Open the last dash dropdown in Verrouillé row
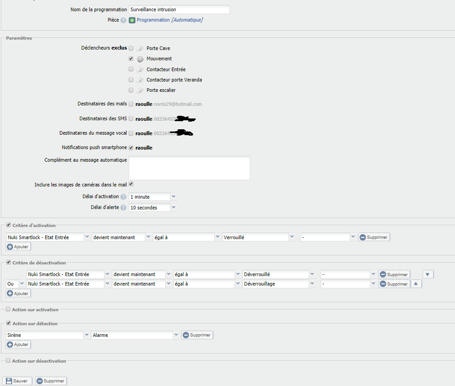Image resolution: width=455 pixels, height=386 pixels. [328, 237]
